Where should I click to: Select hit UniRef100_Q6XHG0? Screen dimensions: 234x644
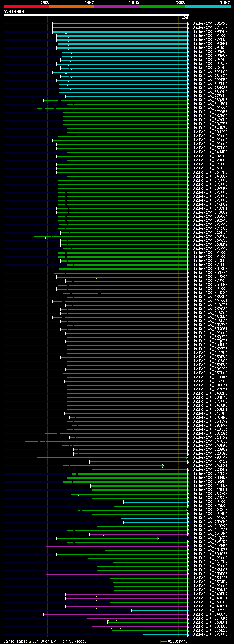click(x=210, y=116)
